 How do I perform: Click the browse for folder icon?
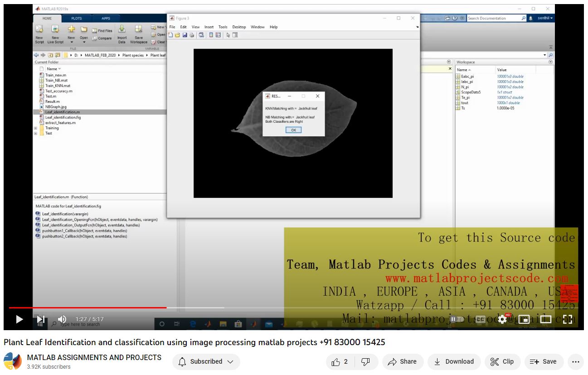point(58,55)
